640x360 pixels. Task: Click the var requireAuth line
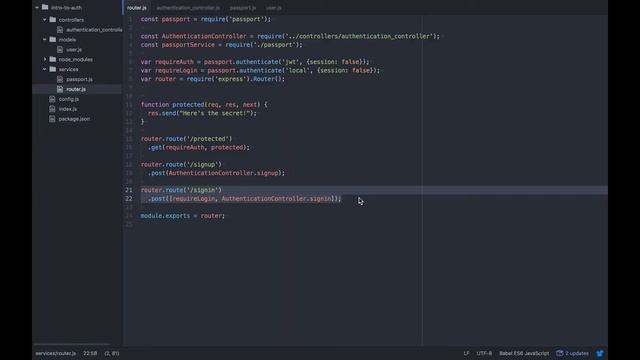[x=255, y=62]
